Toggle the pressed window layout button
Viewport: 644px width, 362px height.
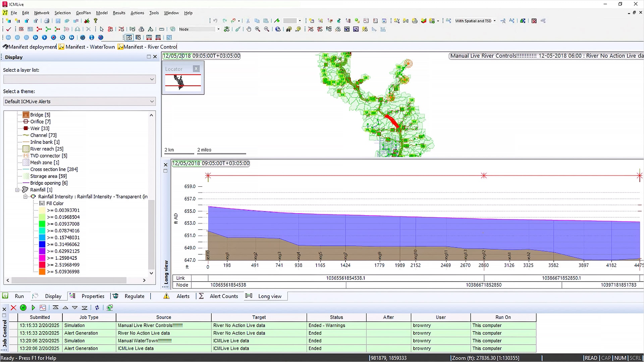click(x=129, y=38)
